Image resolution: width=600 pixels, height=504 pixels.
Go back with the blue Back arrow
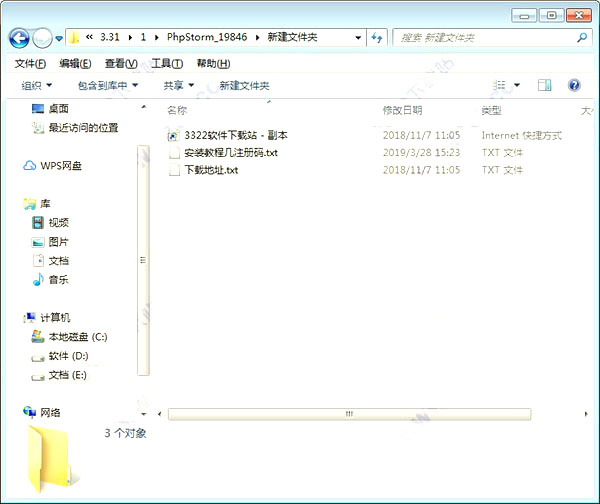pos(19,38)
